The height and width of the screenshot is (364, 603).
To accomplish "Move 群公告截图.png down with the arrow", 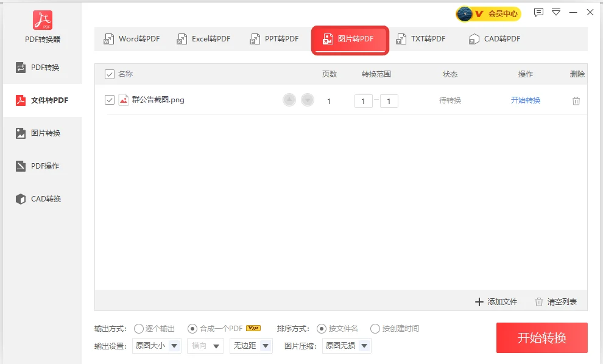I will (307, 100).
